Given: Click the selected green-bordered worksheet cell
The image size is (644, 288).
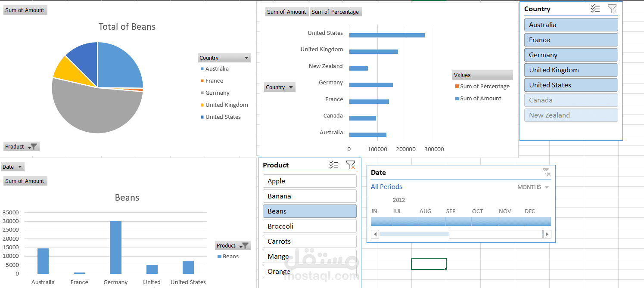Looking at the screenshot, I should click(429, 264).
